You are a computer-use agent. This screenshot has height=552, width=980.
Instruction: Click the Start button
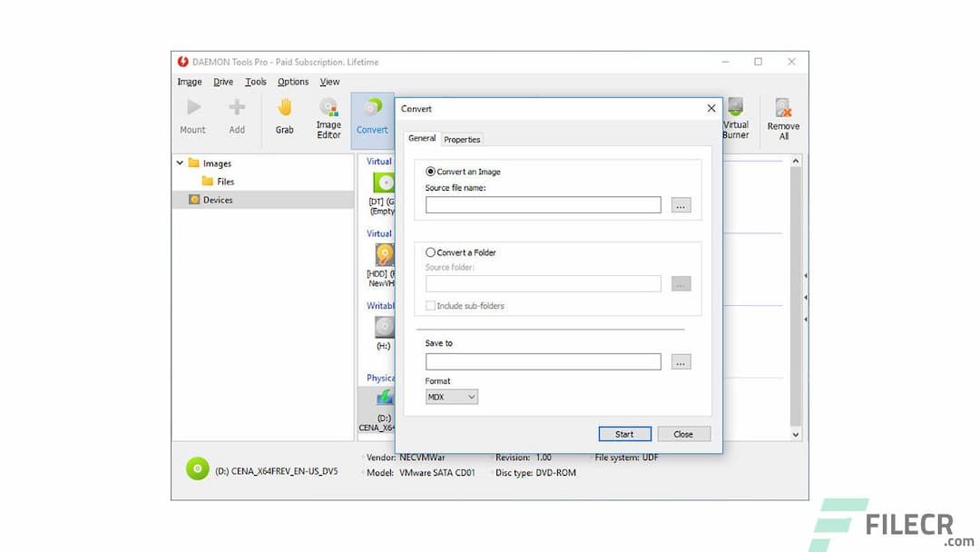point(624,433)
